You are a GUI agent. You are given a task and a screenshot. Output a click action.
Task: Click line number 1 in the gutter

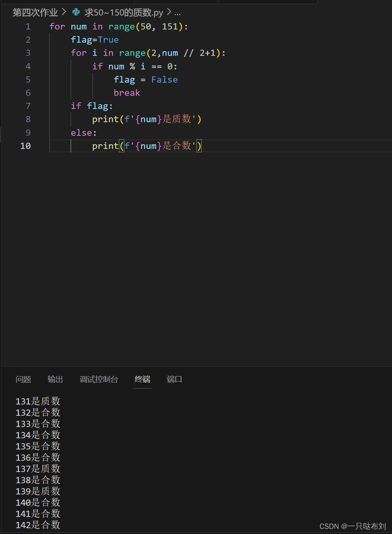(x=28, y=26)
